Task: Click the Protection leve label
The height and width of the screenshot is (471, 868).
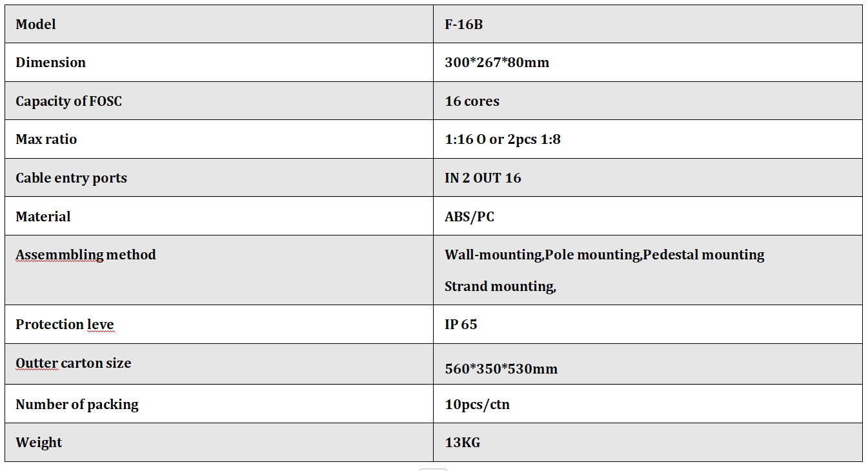Action: (x=65, y=325)
